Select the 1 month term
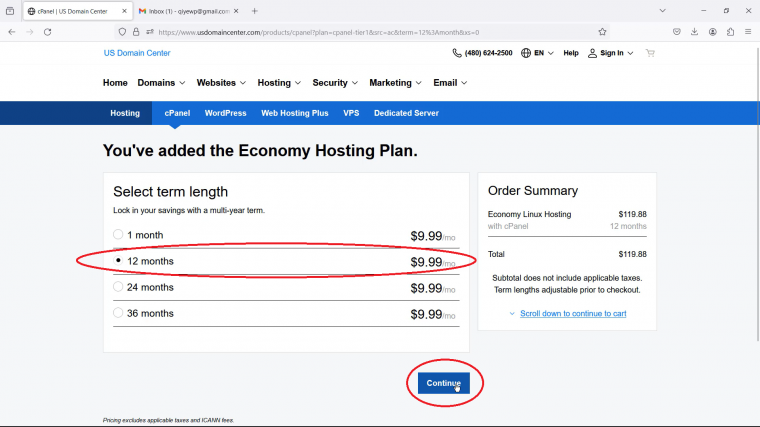This screenshot has width=760, height=427. click(x=118, y=235)
